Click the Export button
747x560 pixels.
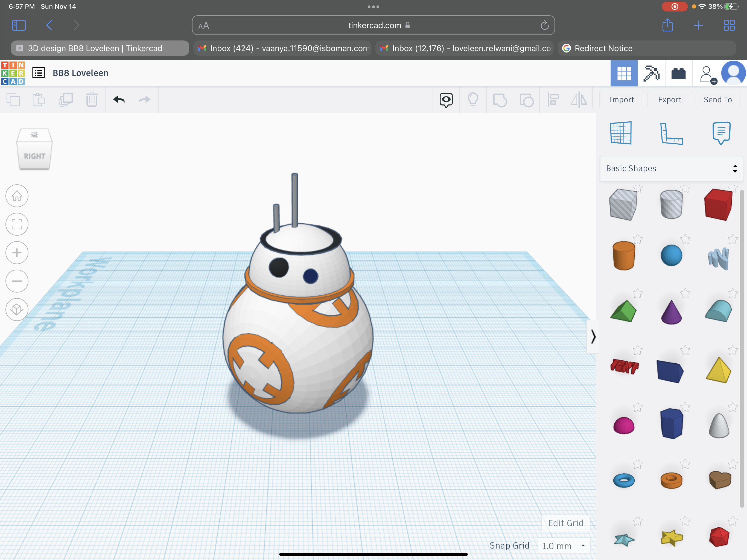point(669,100)
